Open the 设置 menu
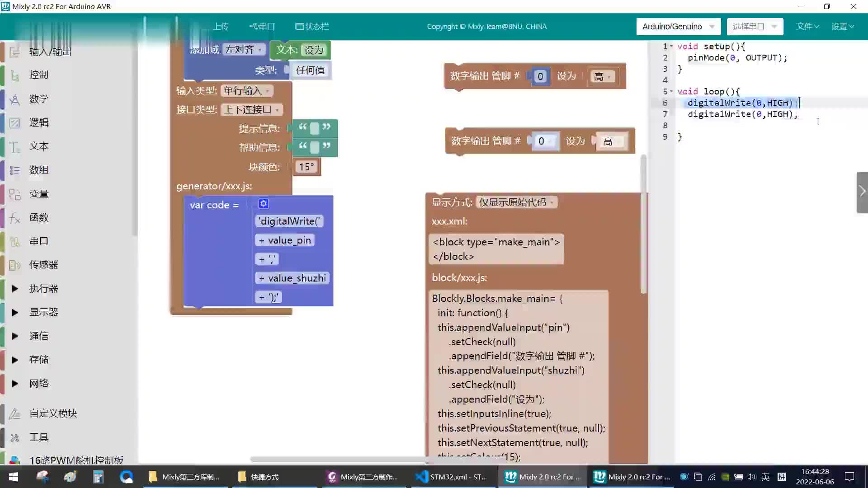Image resolution: width=868 pixels, height=488 pixels. coord(843,27)
